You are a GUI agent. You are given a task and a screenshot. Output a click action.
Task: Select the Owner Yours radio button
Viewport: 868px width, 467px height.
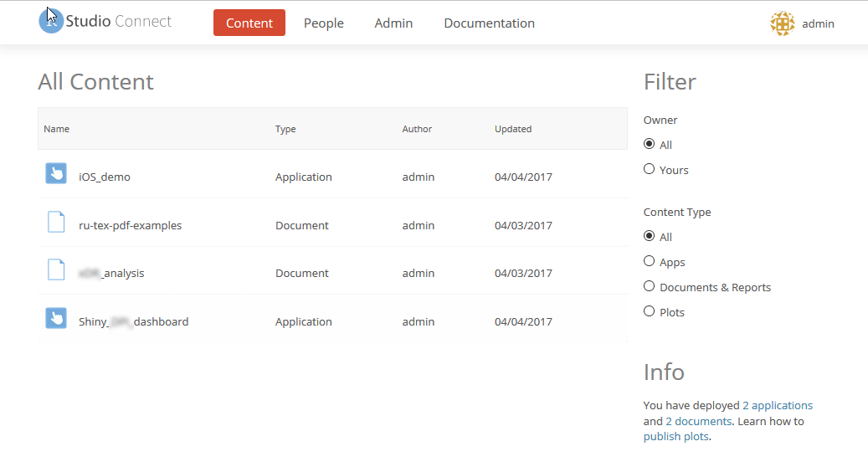(650, 169)
